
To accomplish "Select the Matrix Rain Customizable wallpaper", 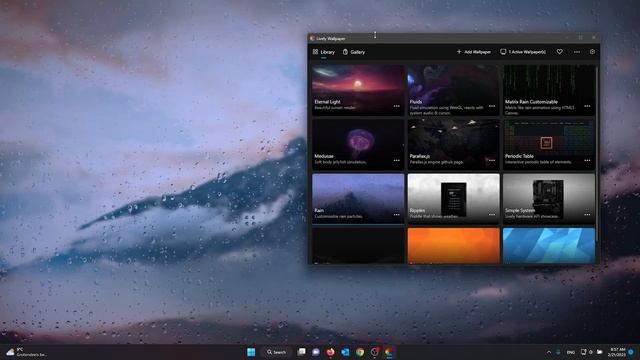I will tap(549, 90).
